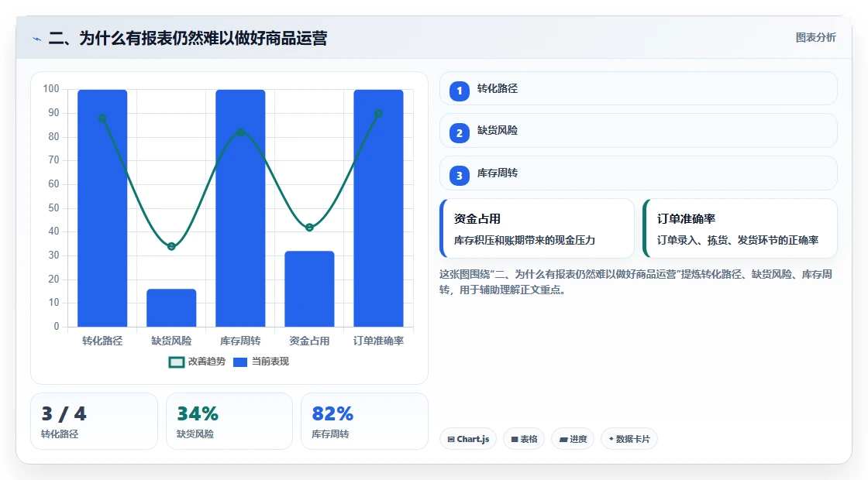Toggle the 改善趋势 legend swatch
This screenshot has width=868, height=480.
[177, 362]
